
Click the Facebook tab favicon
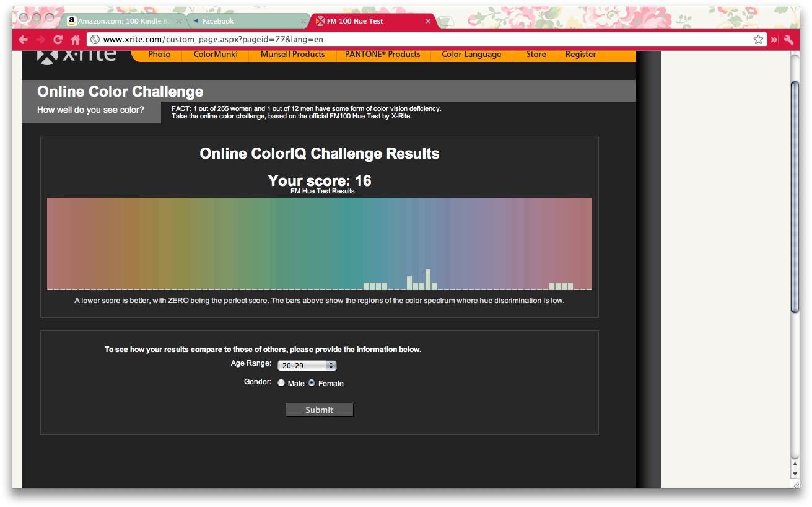tap(196, 21)
